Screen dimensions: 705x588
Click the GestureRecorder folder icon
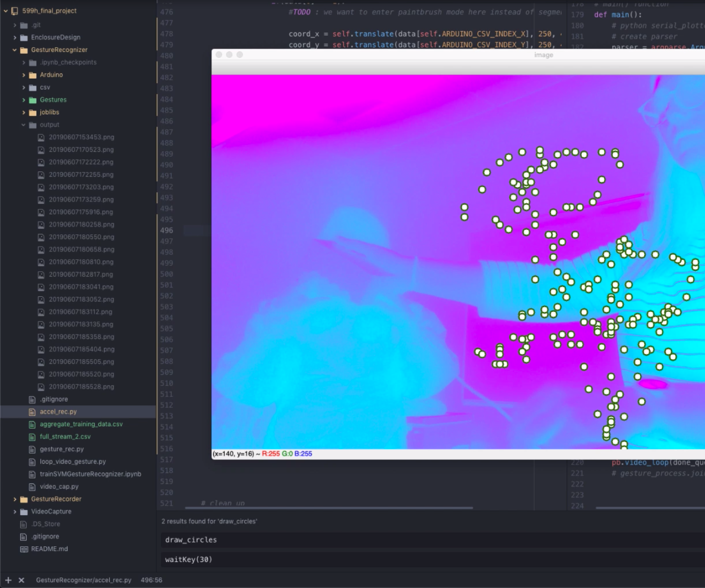pyautogui.click(x=24, y=499)
